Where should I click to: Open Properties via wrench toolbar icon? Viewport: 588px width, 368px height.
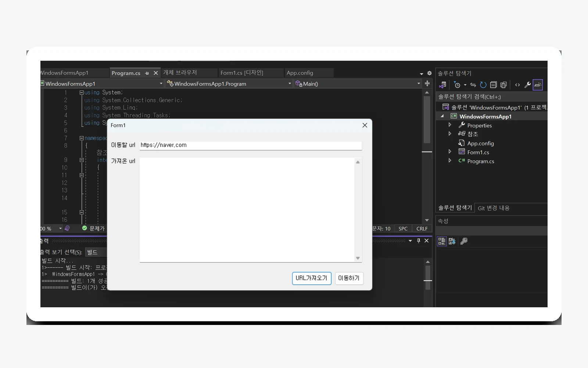tap(527, 85)
